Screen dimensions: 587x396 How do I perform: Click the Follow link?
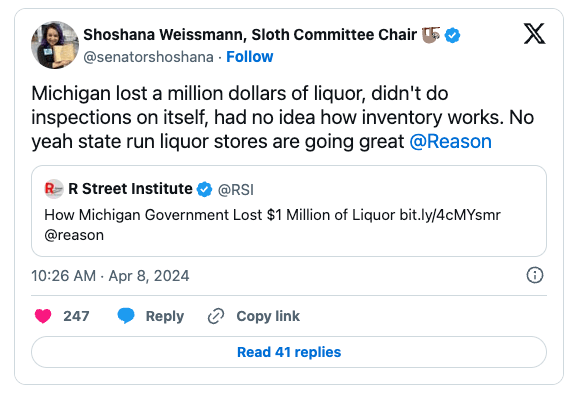tap(250, 57)
